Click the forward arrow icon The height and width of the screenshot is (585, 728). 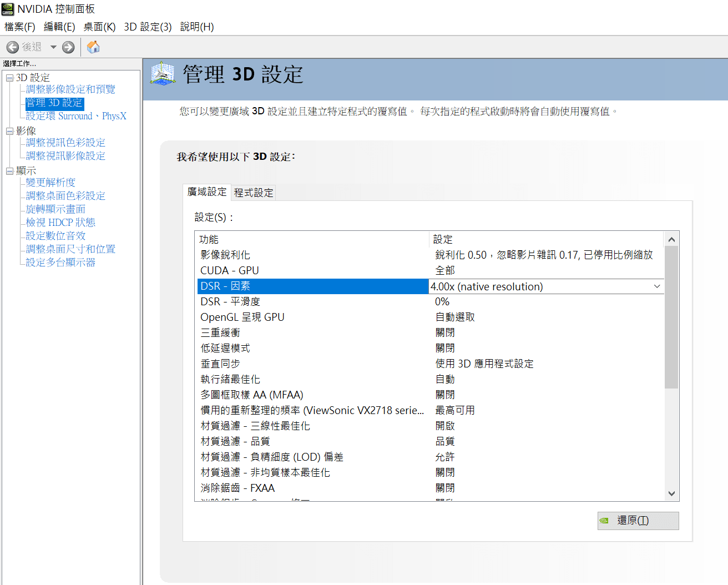[x=68, y=47]
